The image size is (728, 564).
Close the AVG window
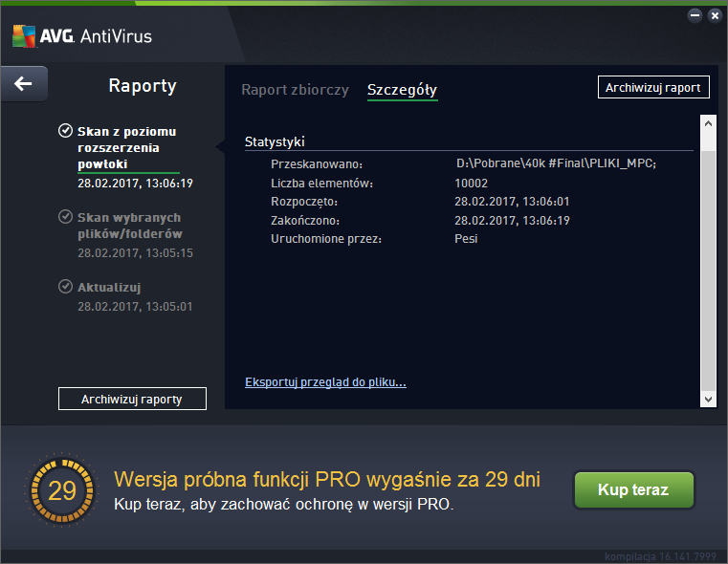(x=715, y=15)
